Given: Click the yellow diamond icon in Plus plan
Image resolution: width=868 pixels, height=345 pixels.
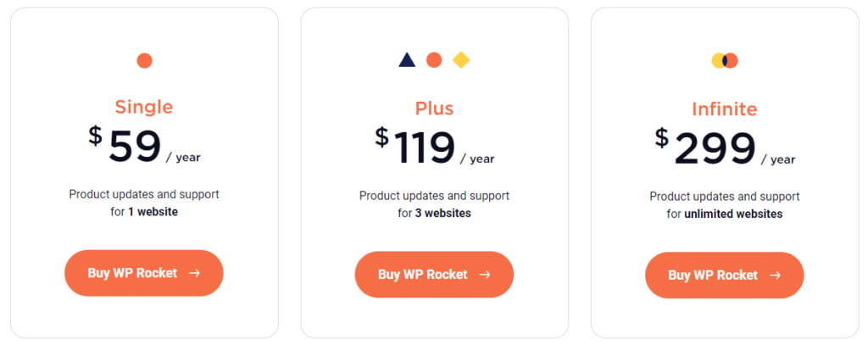Looking at the screenshot, I should (461, 60).
